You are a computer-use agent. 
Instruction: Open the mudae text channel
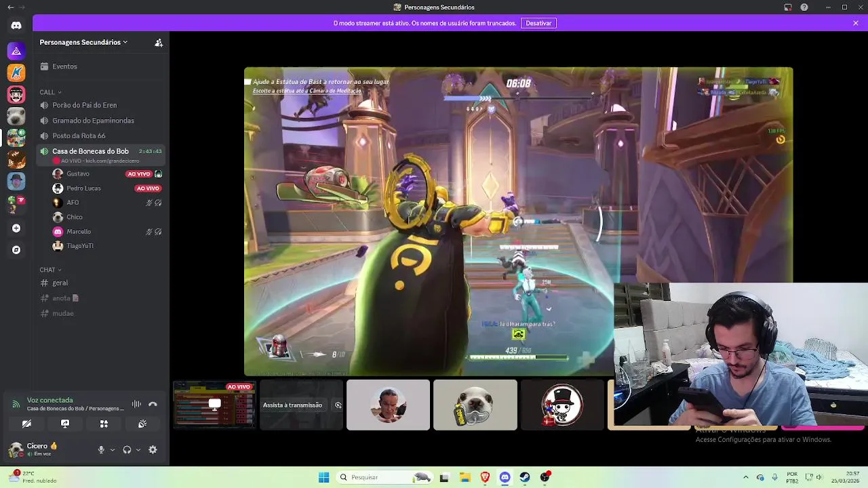[102, 313]
